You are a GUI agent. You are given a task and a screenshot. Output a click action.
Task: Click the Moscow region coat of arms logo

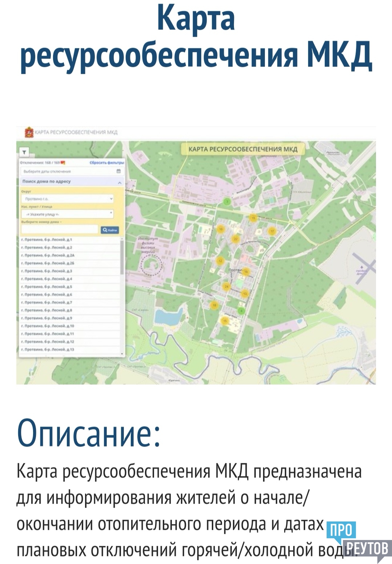click(29, 132)
